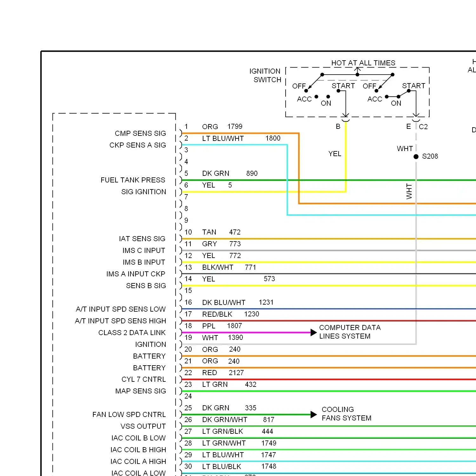476x476 pixels.
Task: Select the IMS A INPUT CKP label
Action: click(x=136, y=274)
